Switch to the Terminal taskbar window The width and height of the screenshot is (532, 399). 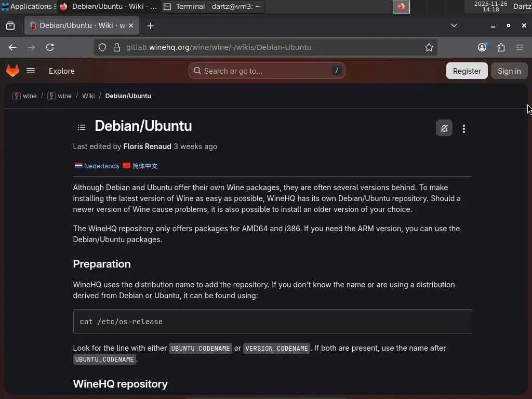tap(212, 6)
